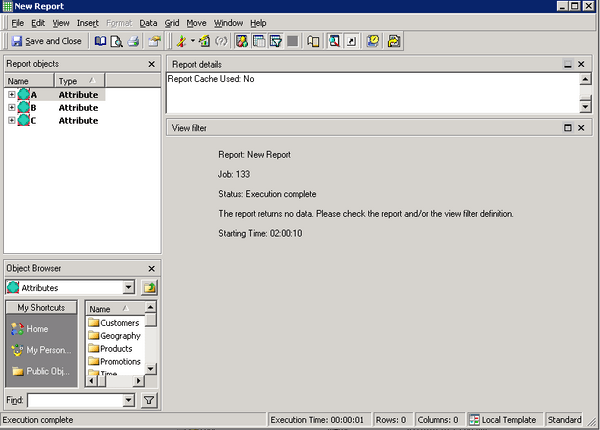
Task: Open the Attributes dropdown in Object Browser
Action: [128, 287]
